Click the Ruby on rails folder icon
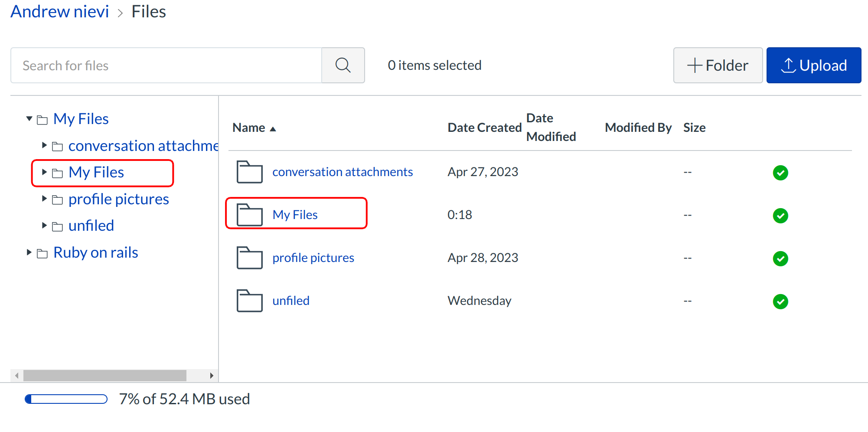Screen dimensions: 868x432 [42, 253]
